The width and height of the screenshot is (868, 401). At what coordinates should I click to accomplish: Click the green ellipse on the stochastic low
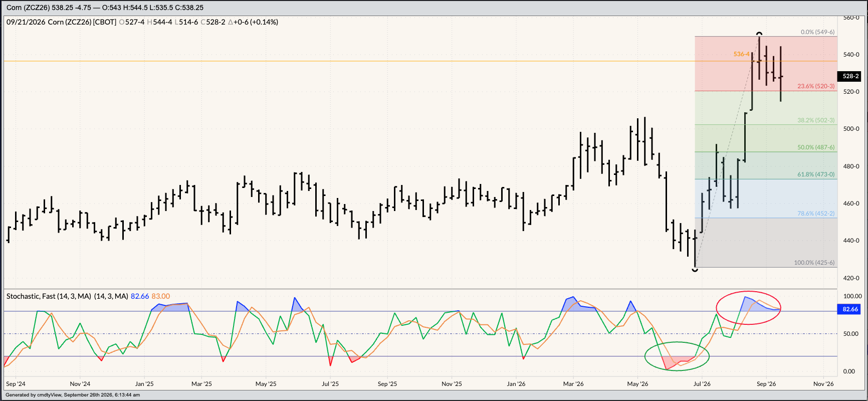pyautogui.click(x=677, y=356)
